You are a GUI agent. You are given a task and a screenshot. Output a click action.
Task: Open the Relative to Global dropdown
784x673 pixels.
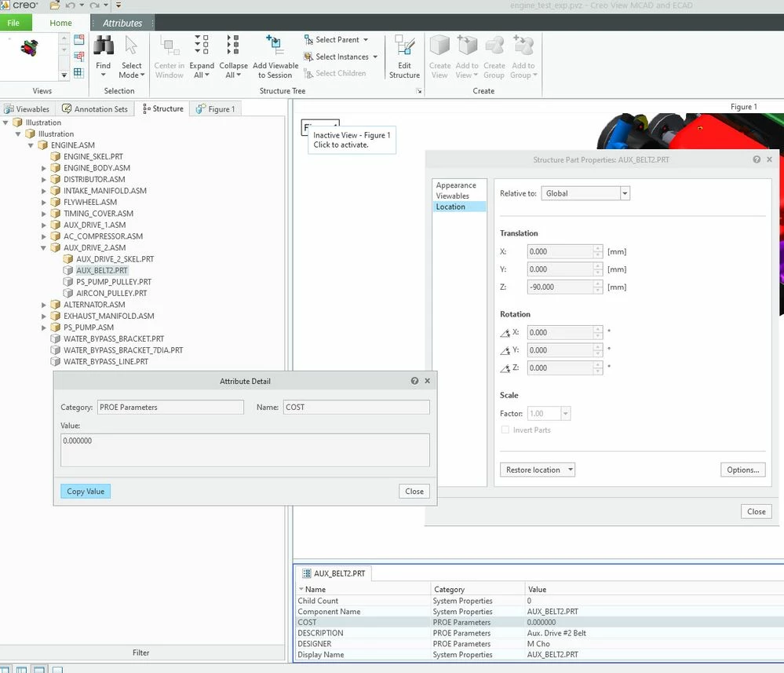coord(625,194)
